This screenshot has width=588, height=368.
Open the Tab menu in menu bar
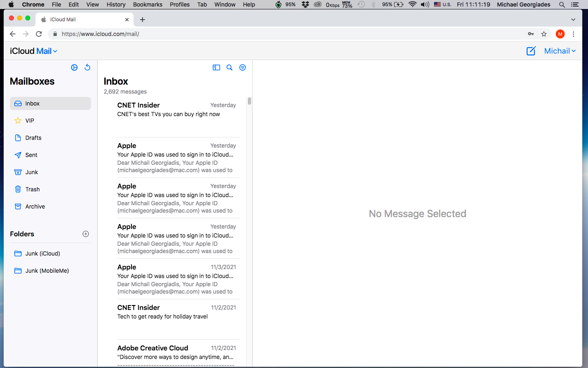pos(202,4)
